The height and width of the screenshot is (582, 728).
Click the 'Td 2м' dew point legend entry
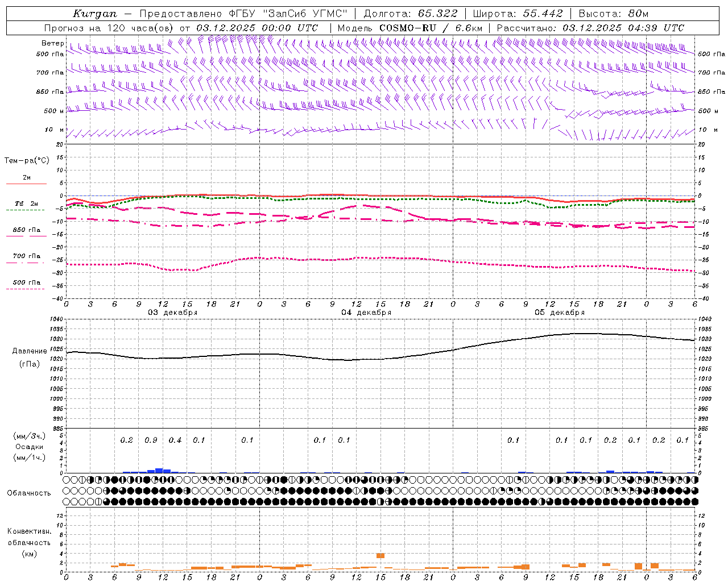(26, 203)
